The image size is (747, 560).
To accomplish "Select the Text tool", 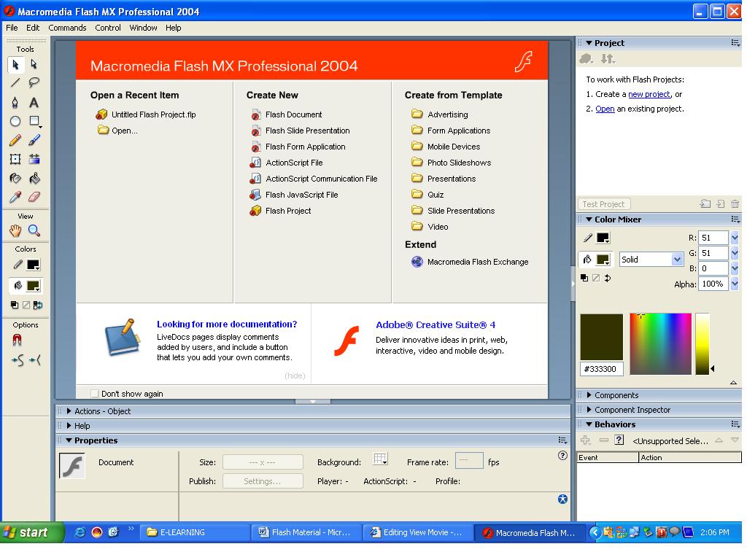I will tap(34, 102).
